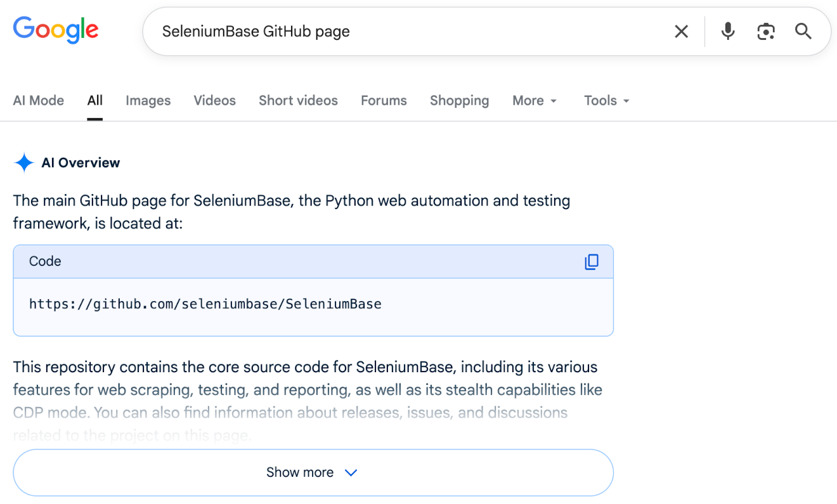Activate voice search with the microphone icon
Image resolution: width=837 pixels, height=504 pixels.
[x=727, y=30]
